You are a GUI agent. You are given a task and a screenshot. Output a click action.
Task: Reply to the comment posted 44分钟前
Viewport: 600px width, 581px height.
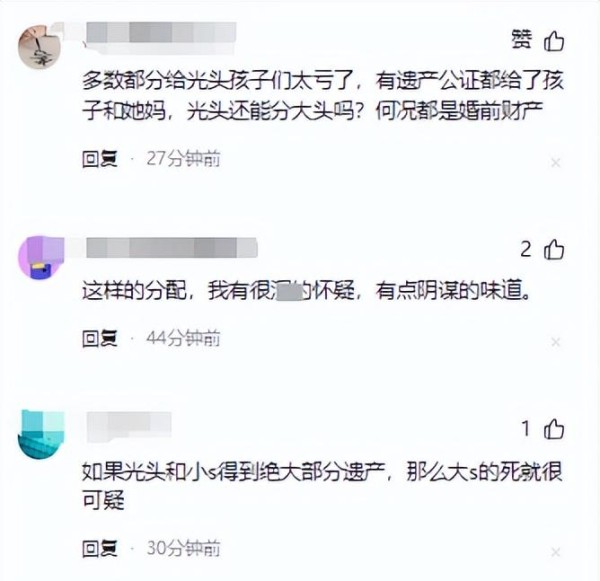99,338
